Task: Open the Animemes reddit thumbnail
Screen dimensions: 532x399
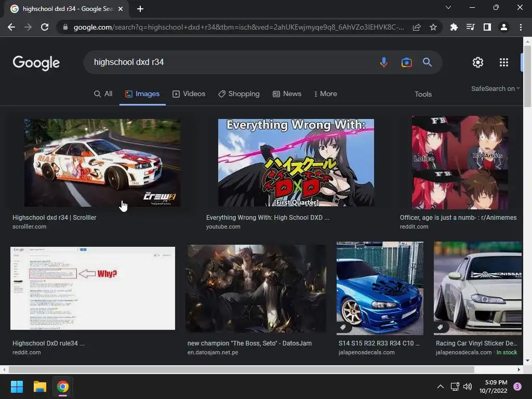Action: (x=460, y=163)
